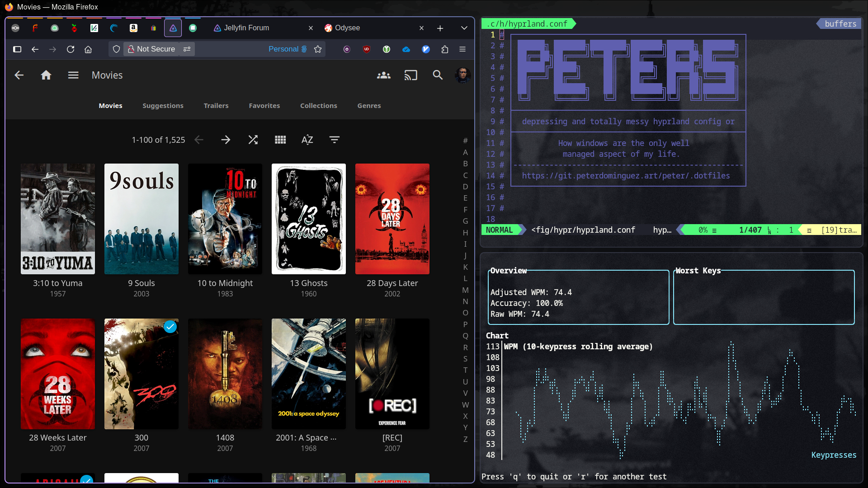Open the blue cloud extension icon
Viewport: 868px width, 488px height.
[x=406, y=49]
